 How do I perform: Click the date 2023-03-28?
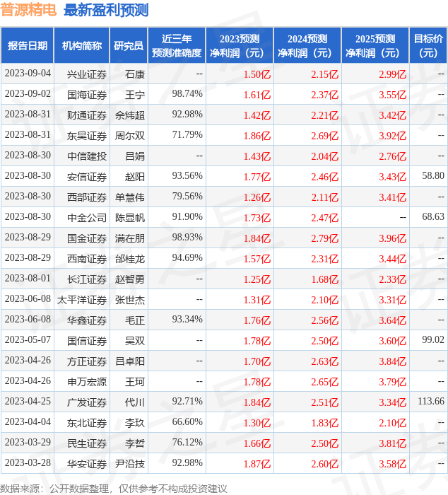[x=28, y=463]
